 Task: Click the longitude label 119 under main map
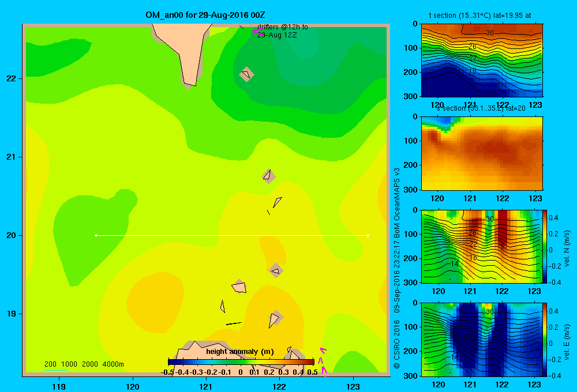pyautogui.click(x=59, y=386)
